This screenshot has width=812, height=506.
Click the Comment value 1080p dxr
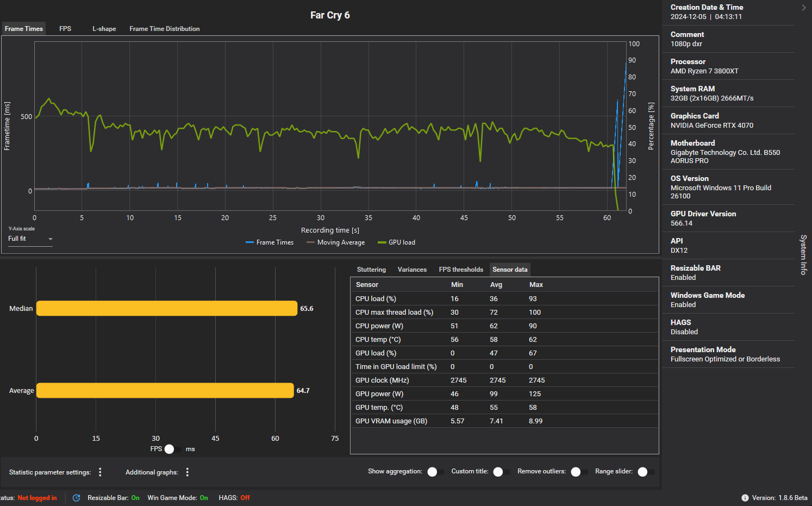[x=686, y=44]
